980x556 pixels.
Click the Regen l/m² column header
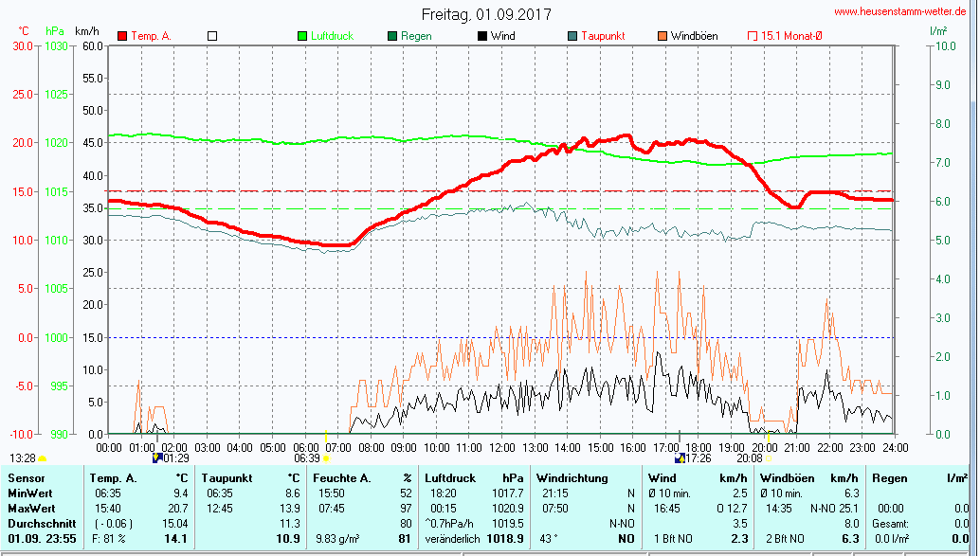coord(919,478)
